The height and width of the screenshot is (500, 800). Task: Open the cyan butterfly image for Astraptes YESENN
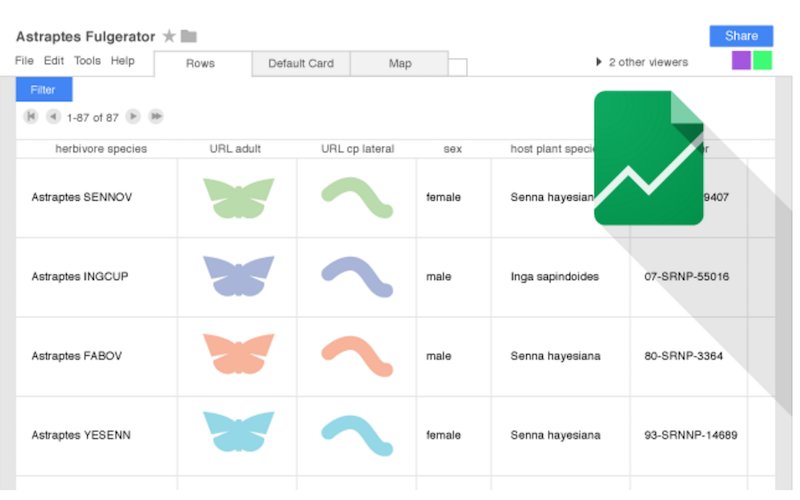238,432
